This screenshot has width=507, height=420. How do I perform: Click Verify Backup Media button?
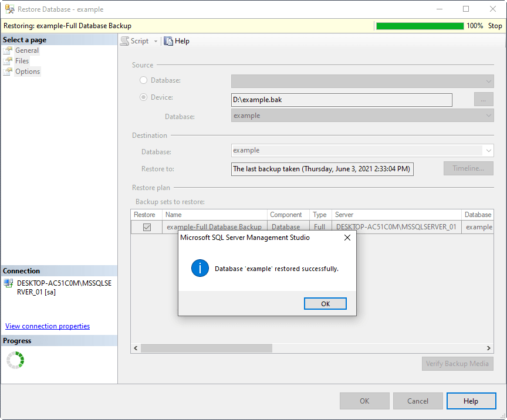pos(458,364)
